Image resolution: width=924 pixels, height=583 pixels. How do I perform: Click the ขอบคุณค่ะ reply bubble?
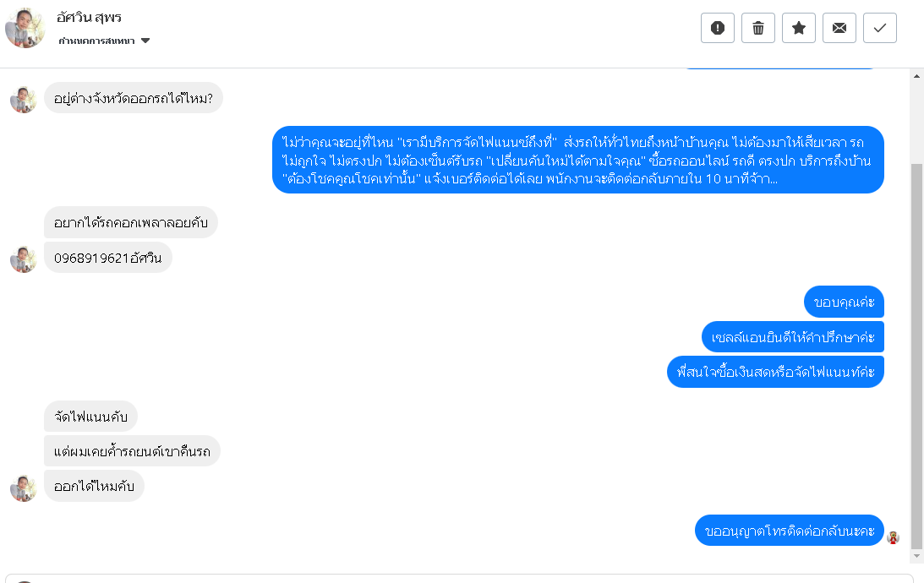coord(844,302)
